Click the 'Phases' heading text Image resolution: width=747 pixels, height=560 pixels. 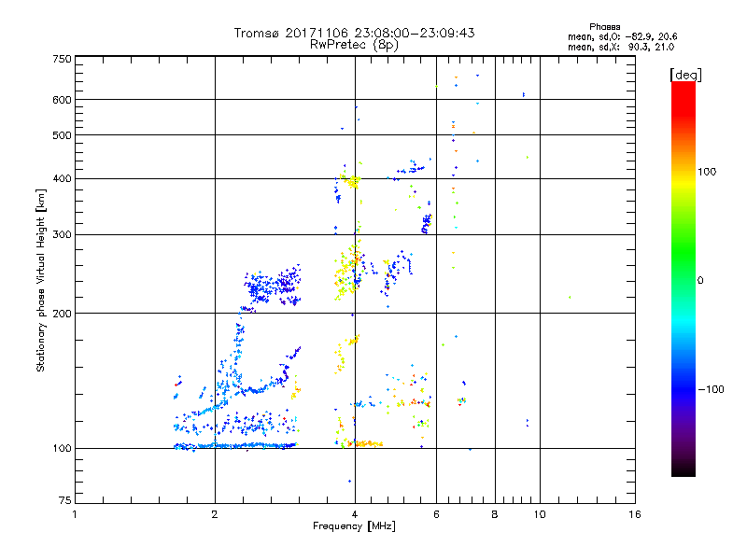pos(604,27)
